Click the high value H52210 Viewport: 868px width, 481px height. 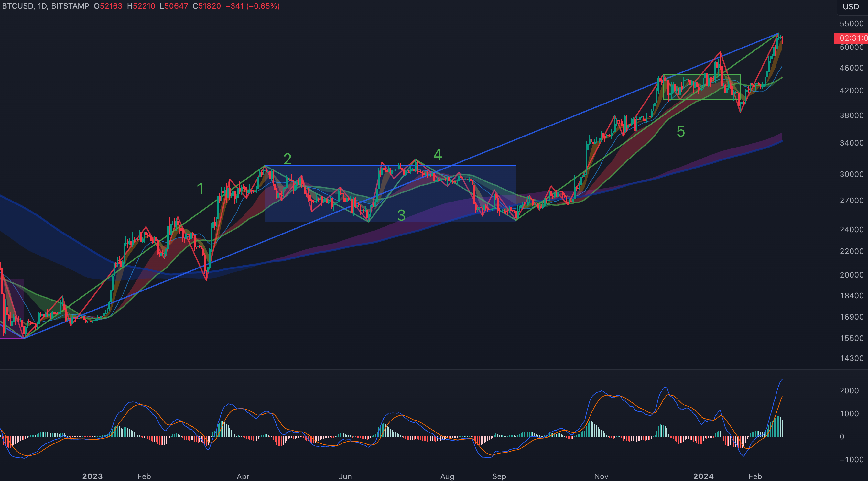click(141, 6)
